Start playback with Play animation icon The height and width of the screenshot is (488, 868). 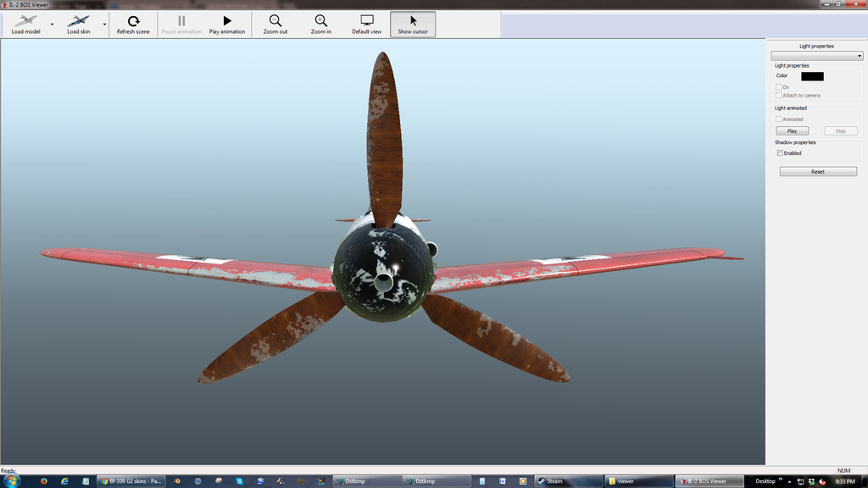click(x=227, y=21)
